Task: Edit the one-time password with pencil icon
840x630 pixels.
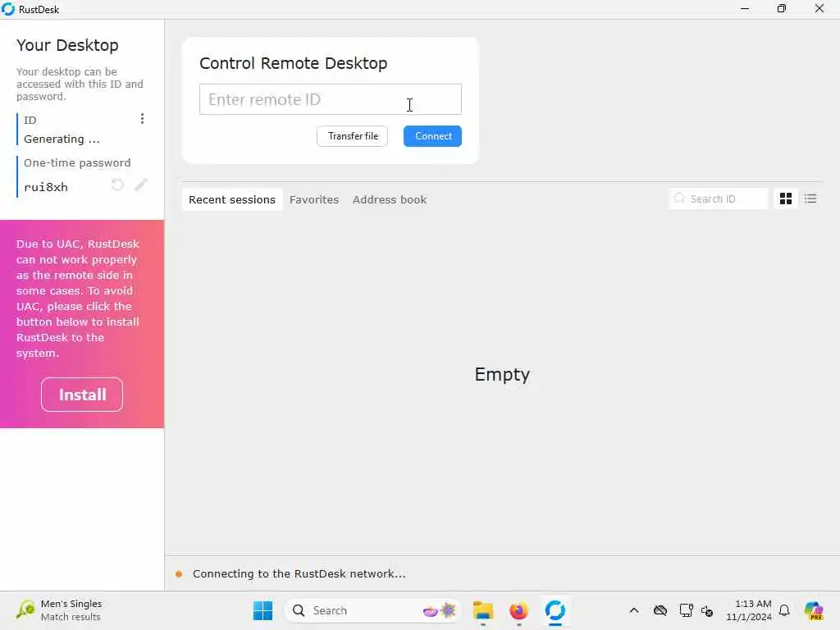Action: (x=141, y=185)
